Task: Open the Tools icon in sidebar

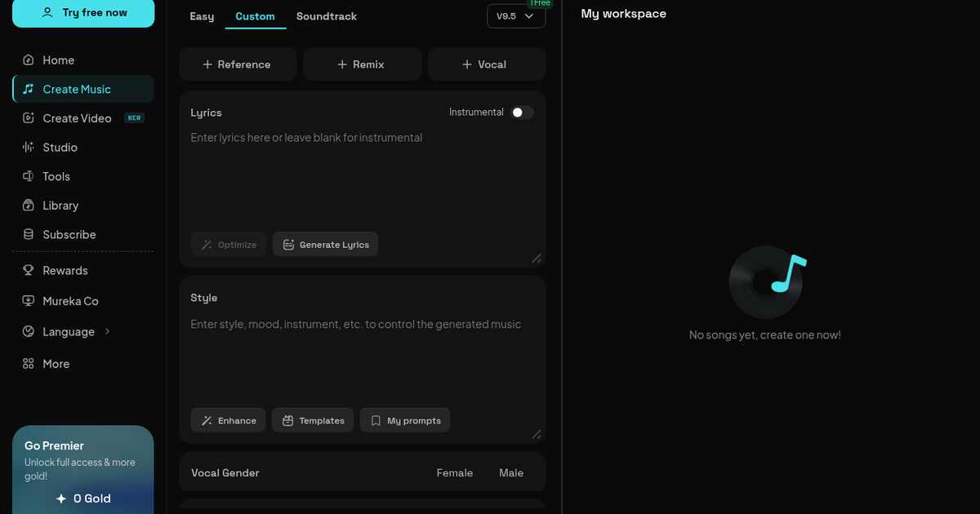Action: (x=29, y=176)
